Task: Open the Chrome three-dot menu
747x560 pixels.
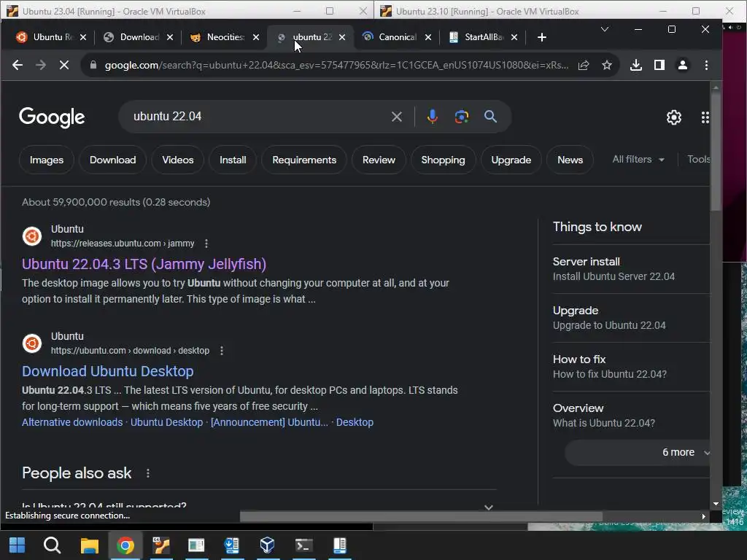Action: coord(706,65)
